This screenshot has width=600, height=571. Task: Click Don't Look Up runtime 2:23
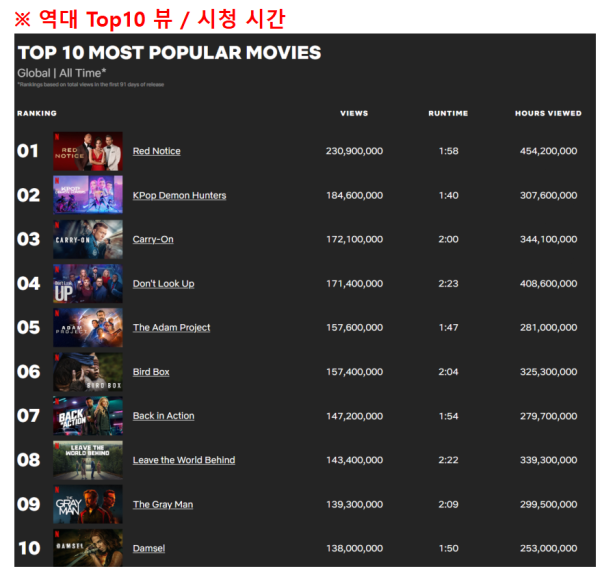click(448, 284)
